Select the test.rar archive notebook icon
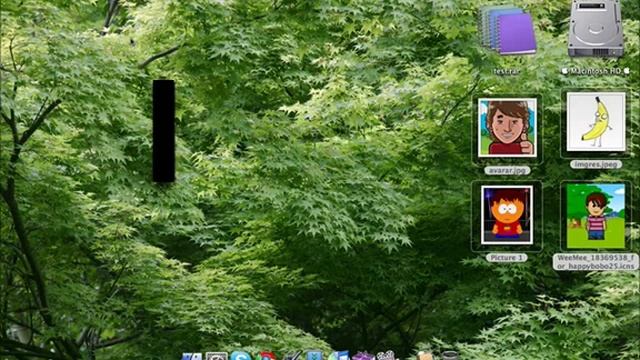The height and width of the screenshot is (360, 640). [x=507, y=31]
